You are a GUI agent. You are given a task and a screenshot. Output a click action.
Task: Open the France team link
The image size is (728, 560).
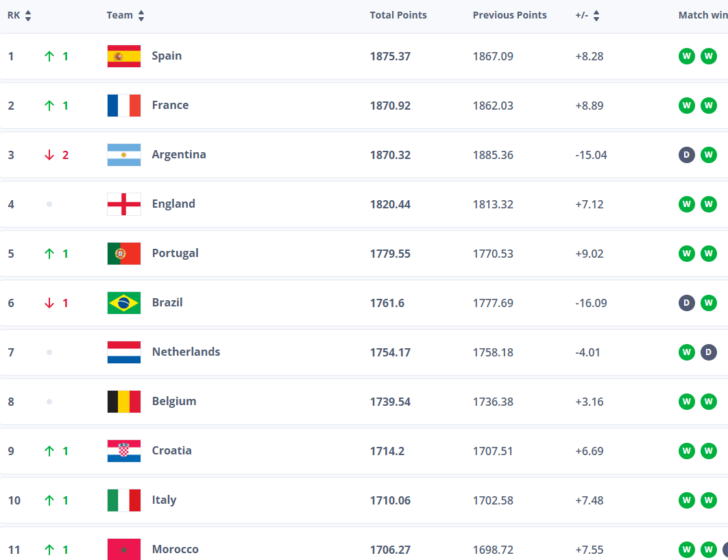170,106
